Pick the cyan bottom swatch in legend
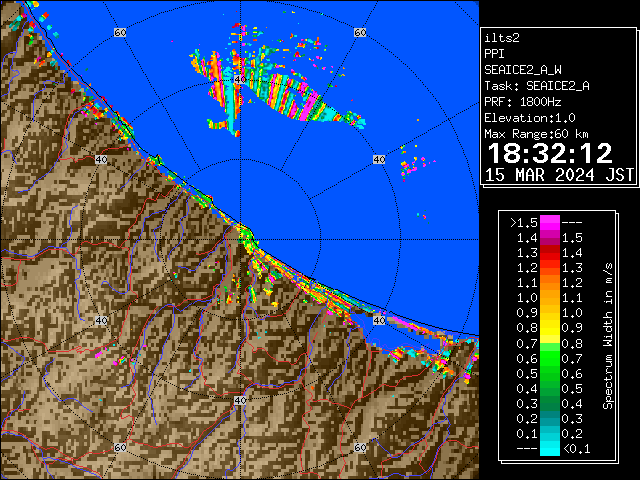640x480 pixels. coord(550,448)
